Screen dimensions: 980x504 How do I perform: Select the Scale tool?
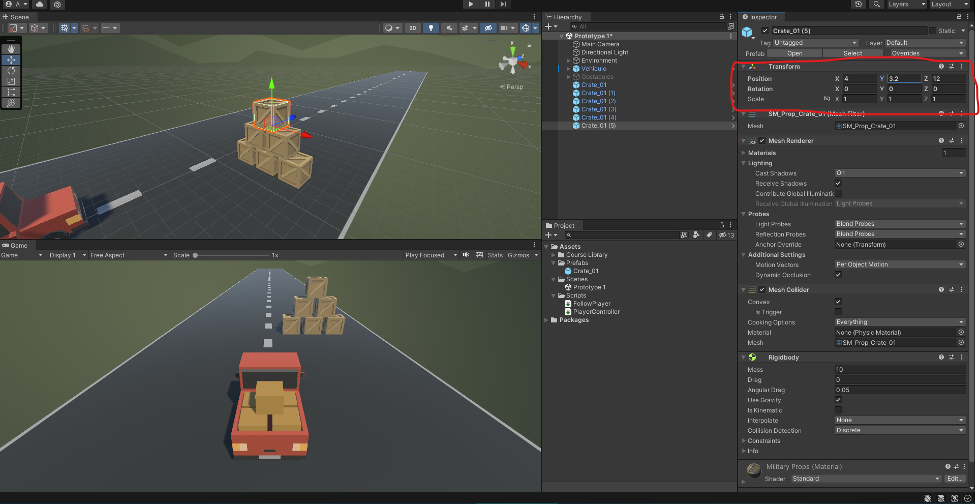tap(11, 81)
